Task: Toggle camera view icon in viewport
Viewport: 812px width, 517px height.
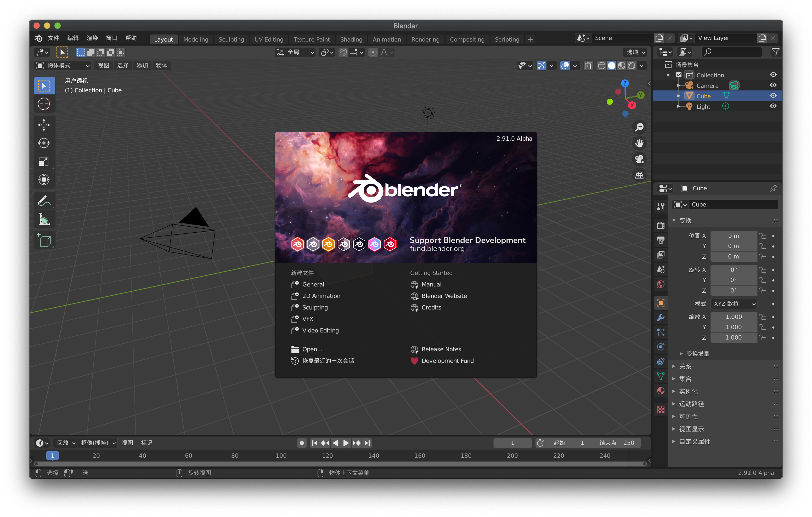Action: coord(639,159)
